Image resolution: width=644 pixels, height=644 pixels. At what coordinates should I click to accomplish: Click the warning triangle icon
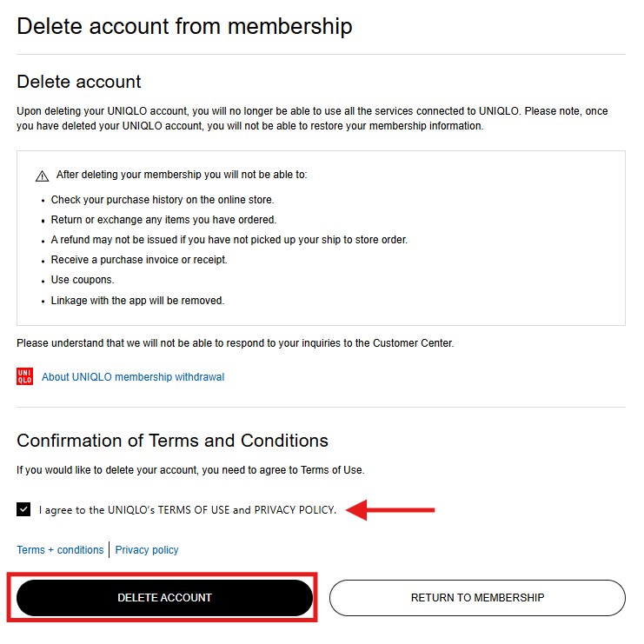click(x=42, y=176)
